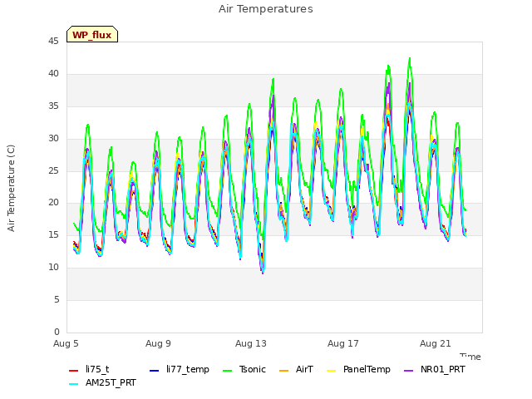Click the Aug 13 x-axis label
Viewport: 532px width, 399px height.
pyautogui.click(x=251, y=343)
